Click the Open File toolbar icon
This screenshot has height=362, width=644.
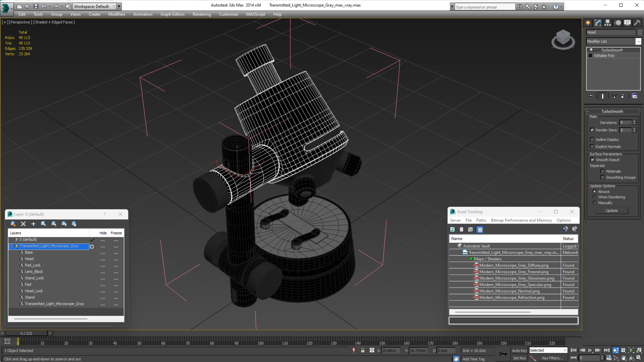[28, 6]
